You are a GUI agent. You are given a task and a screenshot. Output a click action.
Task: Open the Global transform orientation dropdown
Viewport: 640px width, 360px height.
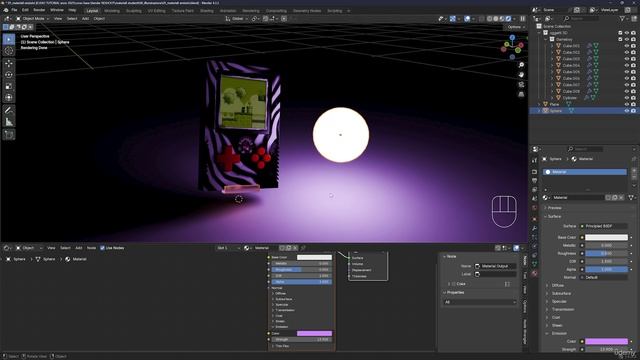(237, 19)
